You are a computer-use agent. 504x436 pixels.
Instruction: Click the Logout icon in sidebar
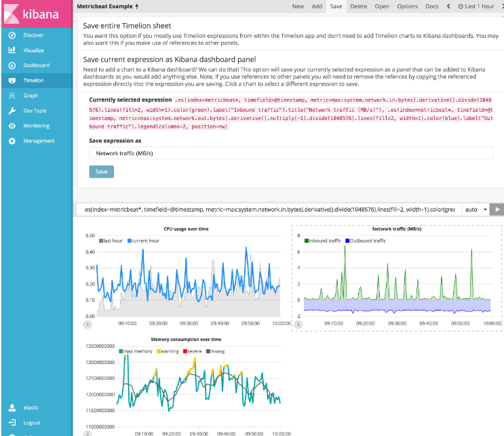(x=12, y=422)
